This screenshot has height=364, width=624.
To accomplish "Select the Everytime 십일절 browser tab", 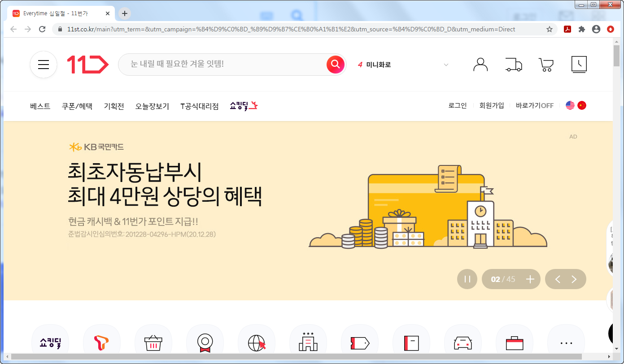I will pyautogui.click(x=61, y=13).
